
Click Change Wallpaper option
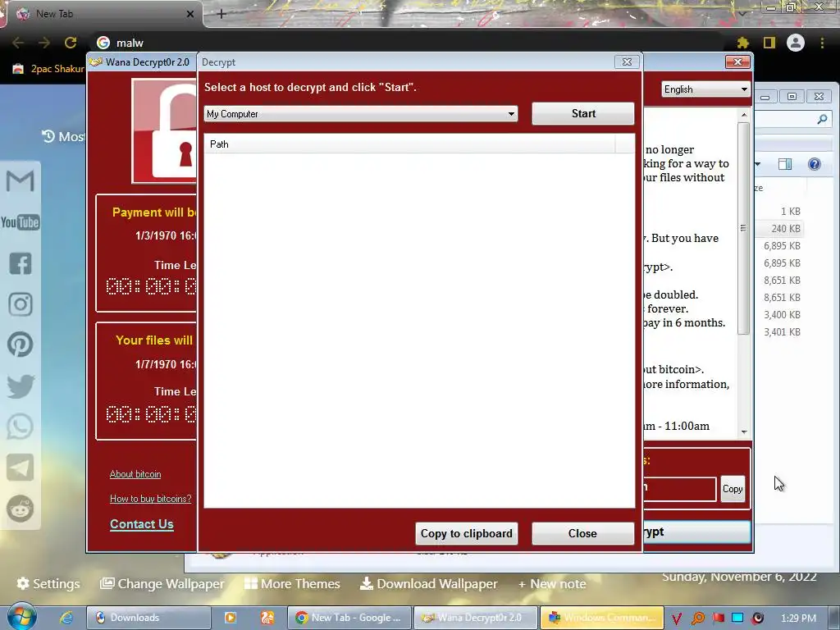(x=162, y=583)
